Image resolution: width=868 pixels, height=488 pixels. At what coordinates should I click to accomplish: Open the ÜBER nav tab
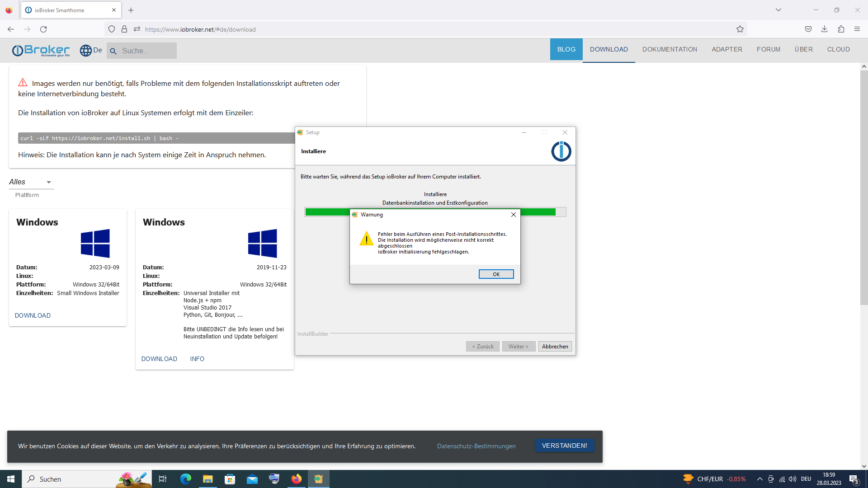[804, 49]
